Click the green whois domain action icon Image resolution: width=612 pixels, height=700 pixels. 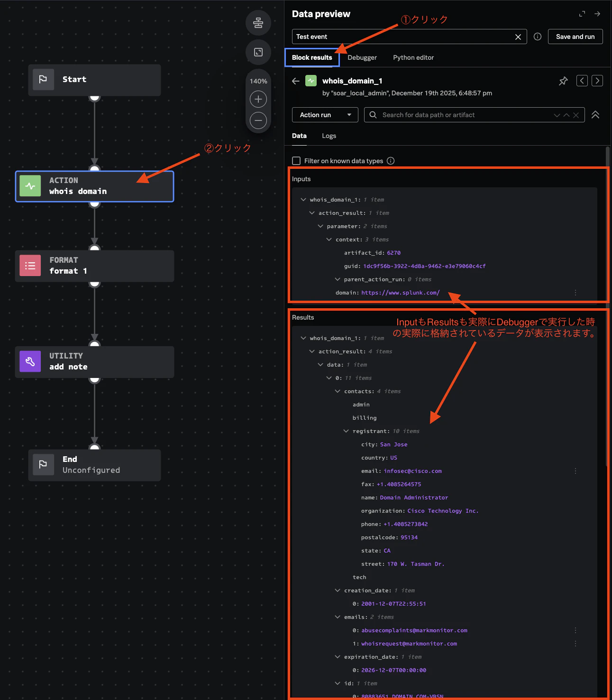(x=30, y=186)
